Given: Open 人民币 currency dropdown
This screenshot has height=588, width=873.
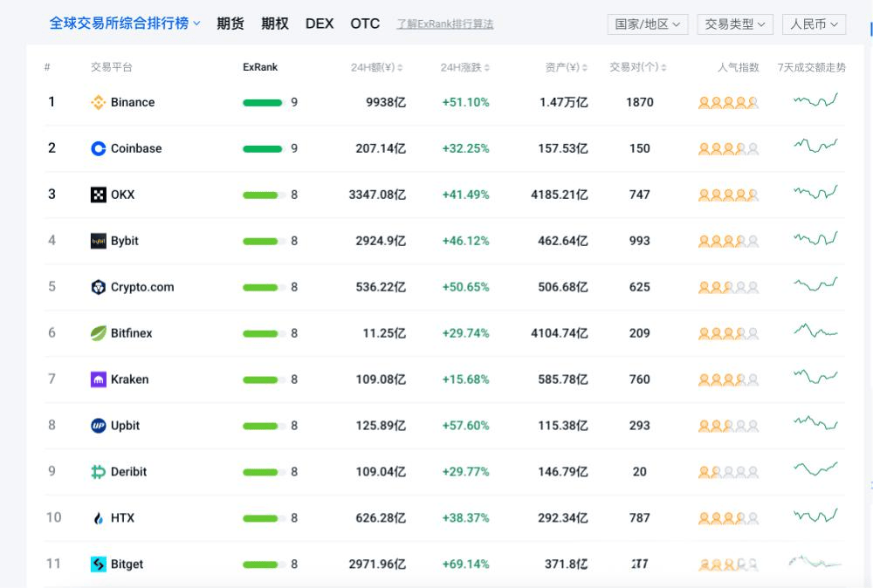Looking at the screenshot, I should point(814,24).
